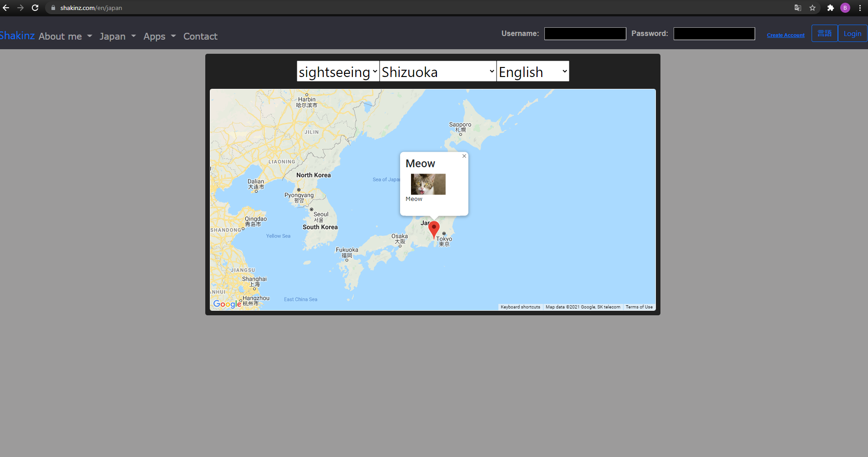Click the translate page icon
Image resolution: width=868 pixels, height=457 pixels.
pyautogui.click(x=797, y=8)
